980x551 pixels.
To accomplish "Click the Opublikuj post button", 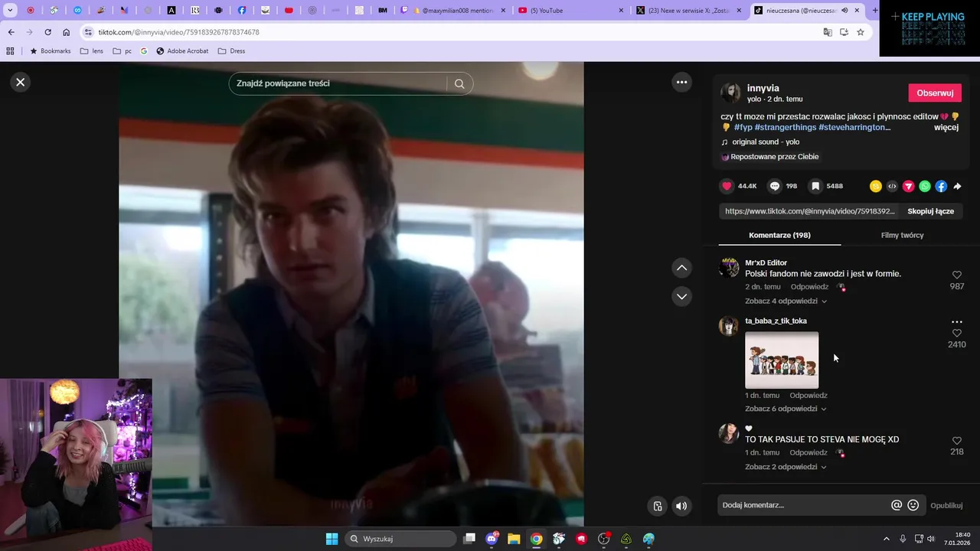I will tap(946, 505).
